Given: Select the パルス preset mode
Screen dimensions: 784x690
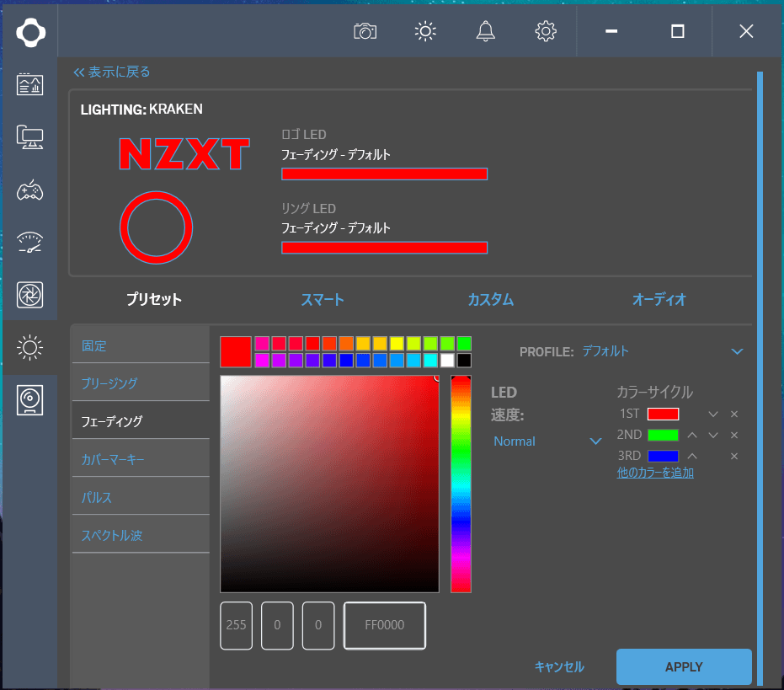Looking at the screenshot, I should (x=141, y=497).
